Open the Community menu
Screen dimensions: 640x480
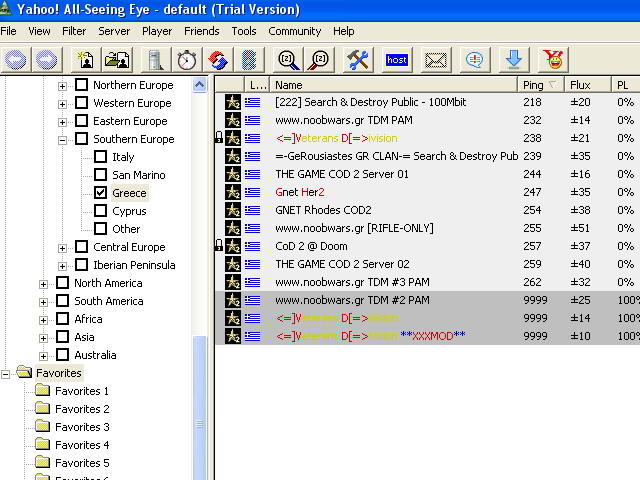295,31
